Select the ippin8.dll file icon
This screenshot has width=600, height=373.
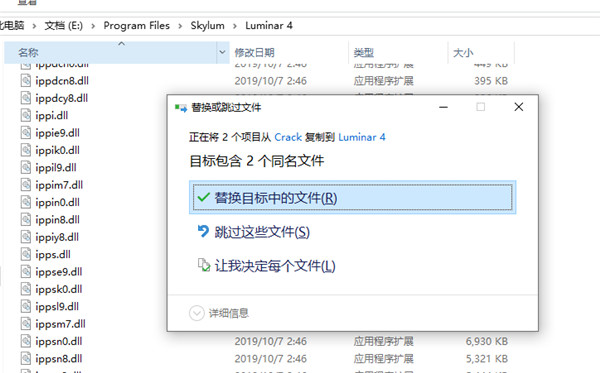tap(26, 220)
